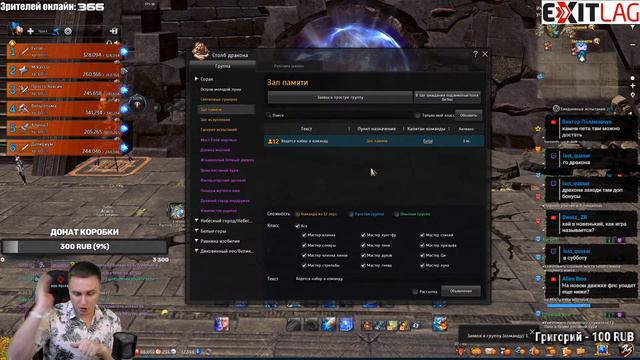Uncheck the Мастер стихий checkbox
640x360 pixels.
[x=422, y=235]
